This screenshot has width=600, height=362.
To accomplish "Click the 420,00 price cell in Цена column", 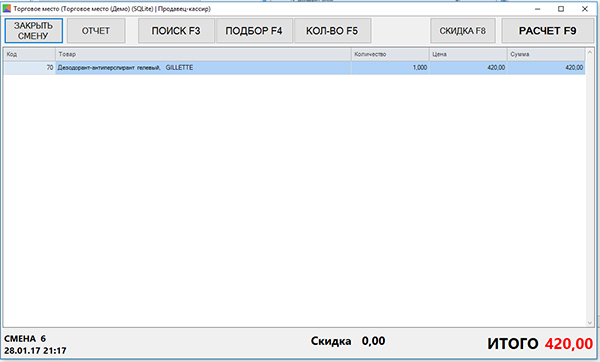I will (468, 68).
